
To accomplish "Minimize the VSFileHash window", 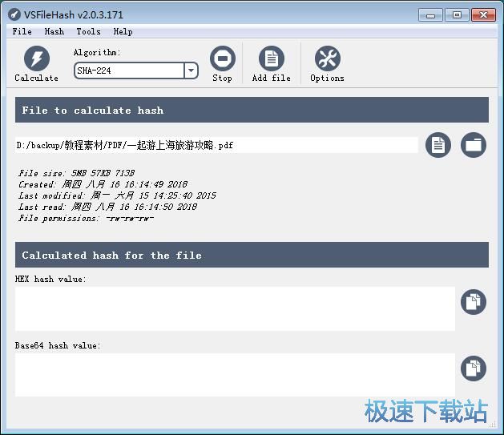I will 431,15.
